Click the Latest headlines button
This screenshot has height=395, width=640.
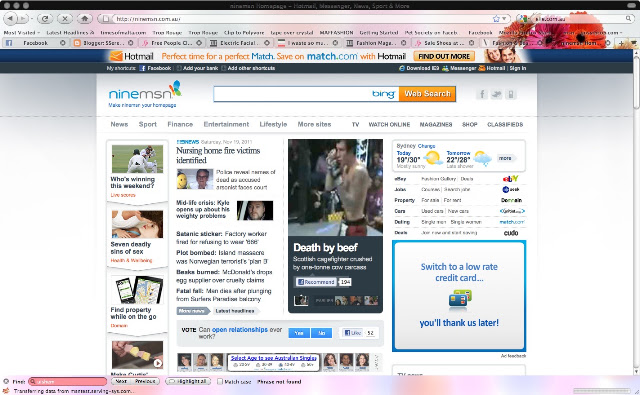[x=235, y=311]
